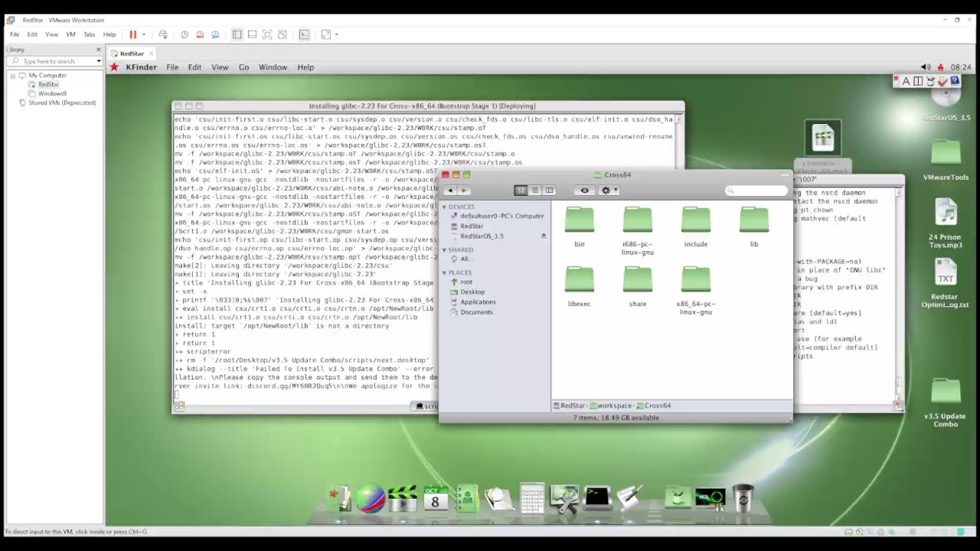Screen dimensions: 980x551
Task: Open the calculator in the dock
Action: coord(532,498)
